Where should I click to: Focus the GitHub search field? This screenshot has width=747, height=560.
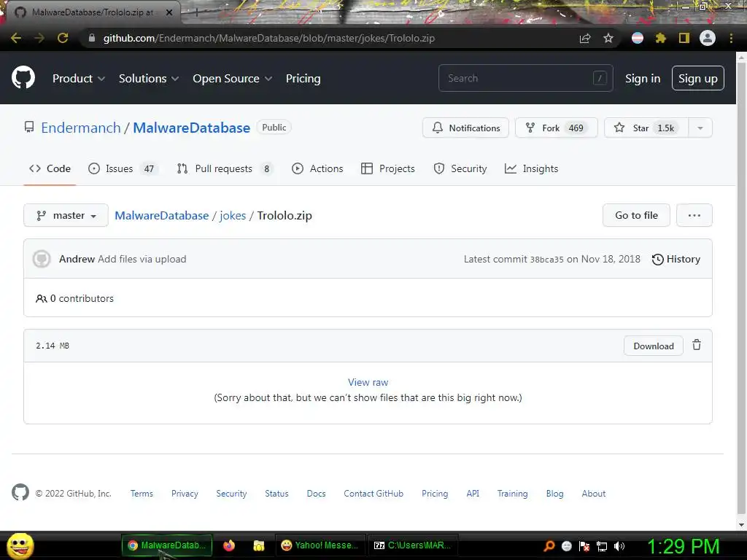525,78
